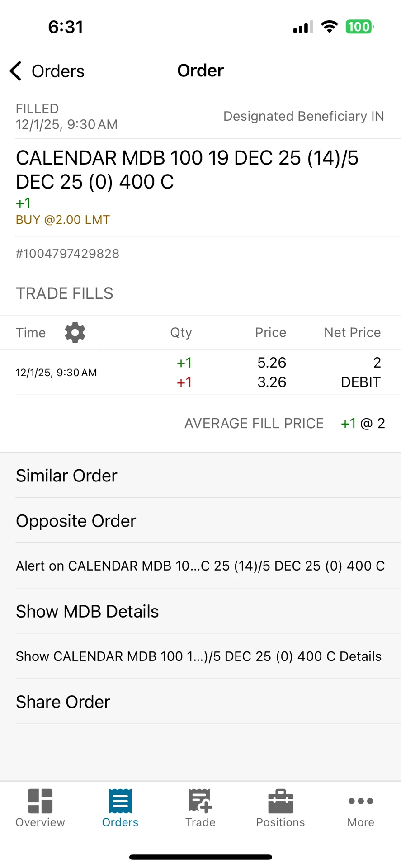Image resolution: width=401 pixels, height=868 pixels.
Task: Select the Orders tab icon
Action: click(120, 801)
